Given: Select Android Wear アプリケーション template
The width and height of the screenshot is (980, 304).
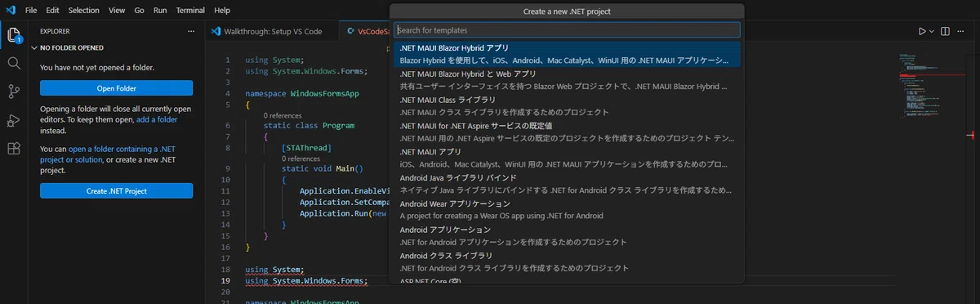Looking at the screenshot, I should [568, 209].
